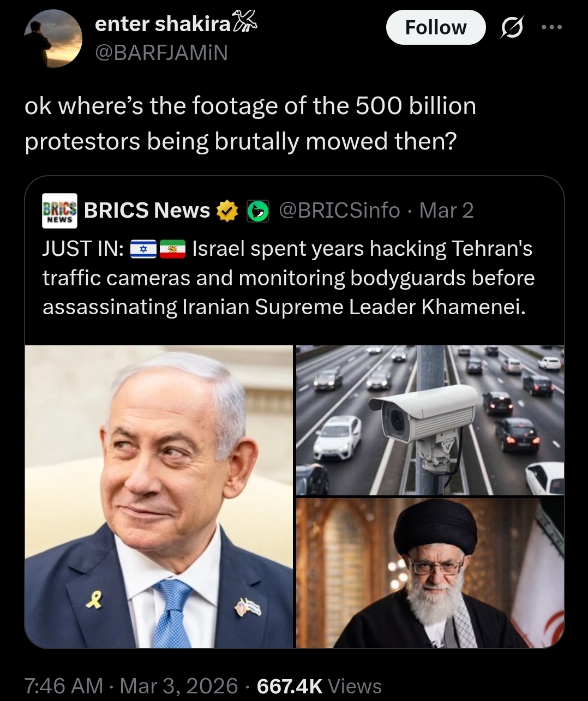Open the Khamenei photo thumbnail
Viewport: 588px width, 701px height.
click(x=430, y=573)
